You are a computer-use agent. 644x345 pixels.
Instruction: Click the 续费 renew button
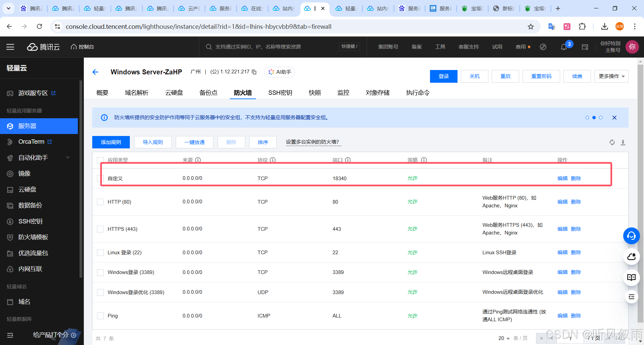coord(577,76)
